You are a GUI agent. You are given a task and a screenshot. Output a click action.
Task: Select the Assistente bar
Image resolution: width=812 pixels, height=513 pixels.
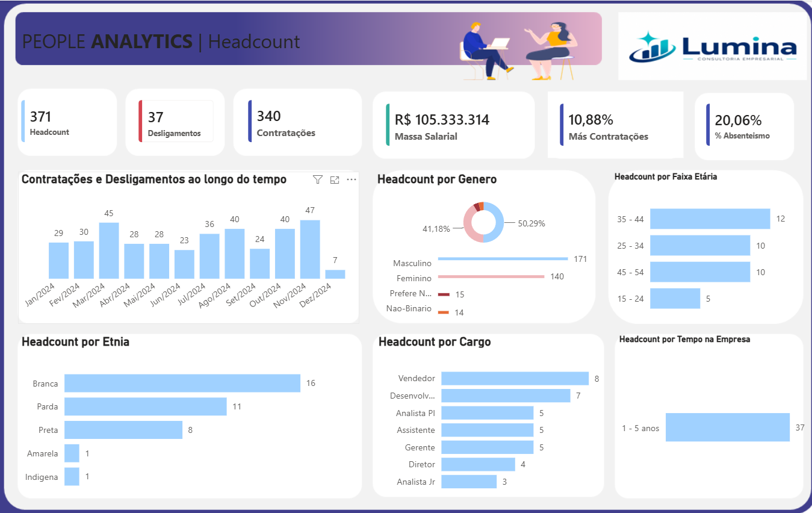pyautogui.click(x=488, y=430)
